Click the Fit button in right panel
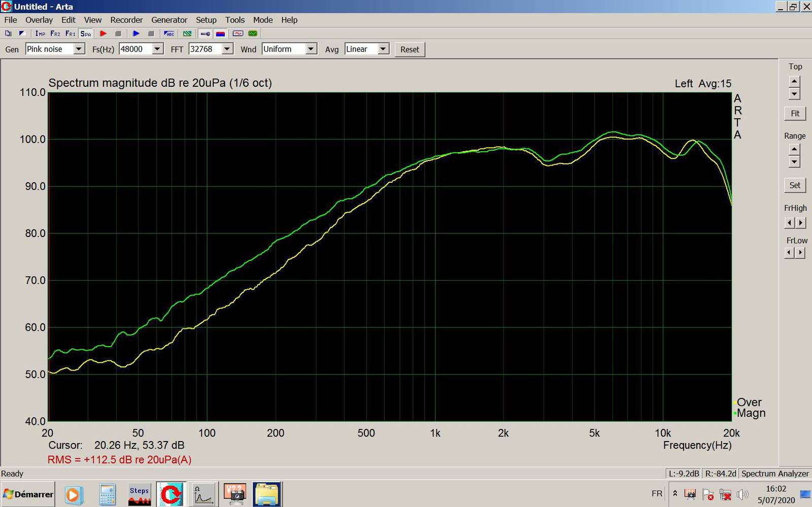Viewport: 812px width, 507px height. [795, 114]
